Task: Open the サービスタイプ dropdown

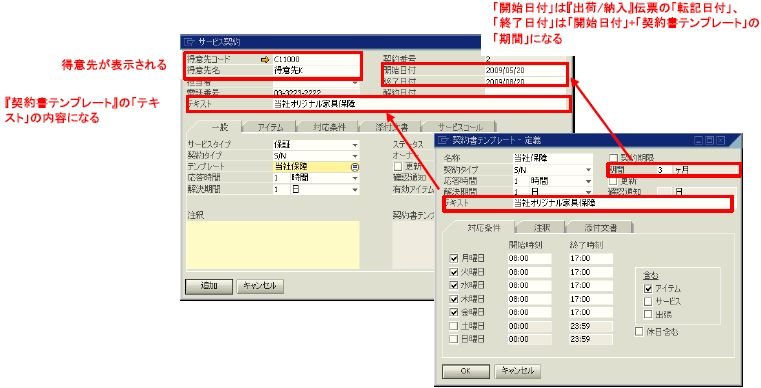Action: click(x=355, y=145)
